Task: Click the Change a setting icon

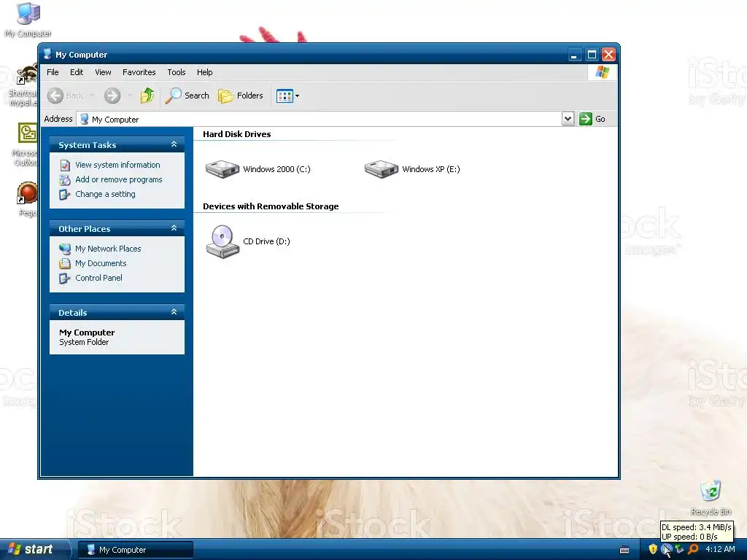Action: point(65,195)
